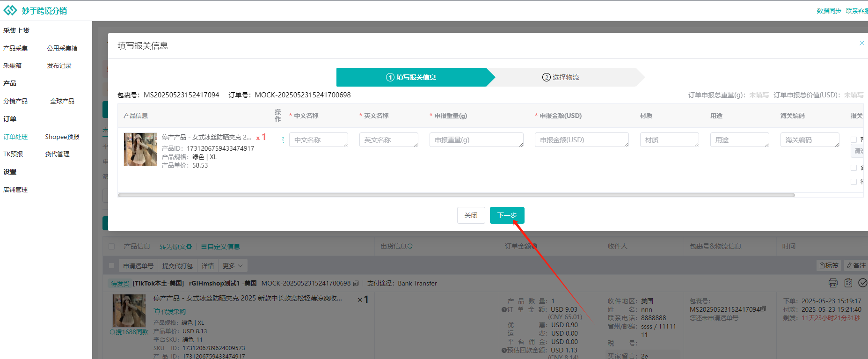Click the question mark icon beside 订单金额 amount

coord(504,309)
